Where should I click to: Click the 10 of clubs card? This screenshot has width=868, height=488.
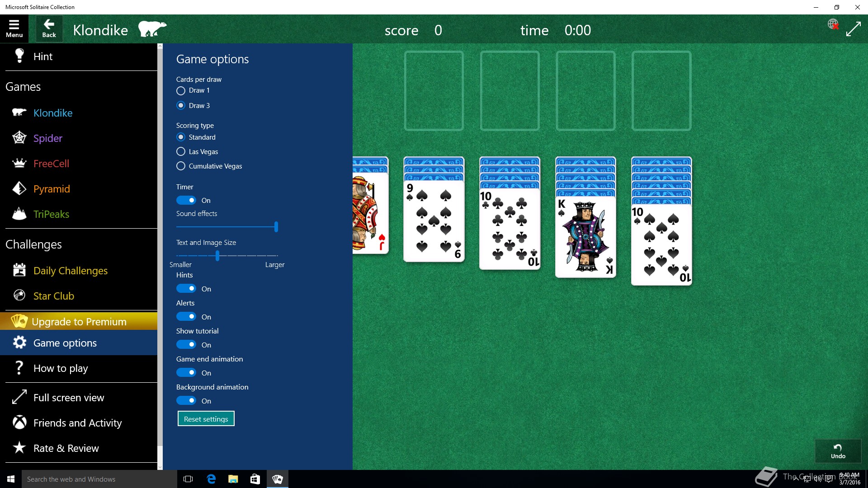tap(510, 229)
